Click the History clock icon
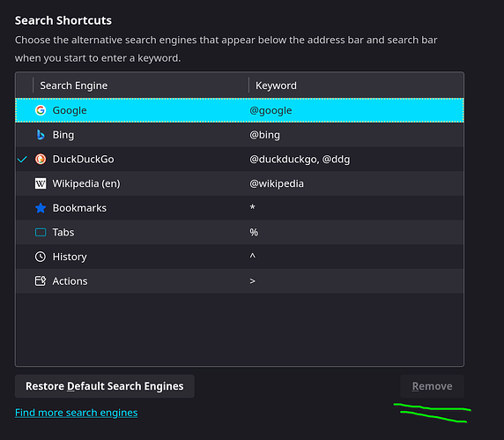The image size is (504, 440). [41, 257]
